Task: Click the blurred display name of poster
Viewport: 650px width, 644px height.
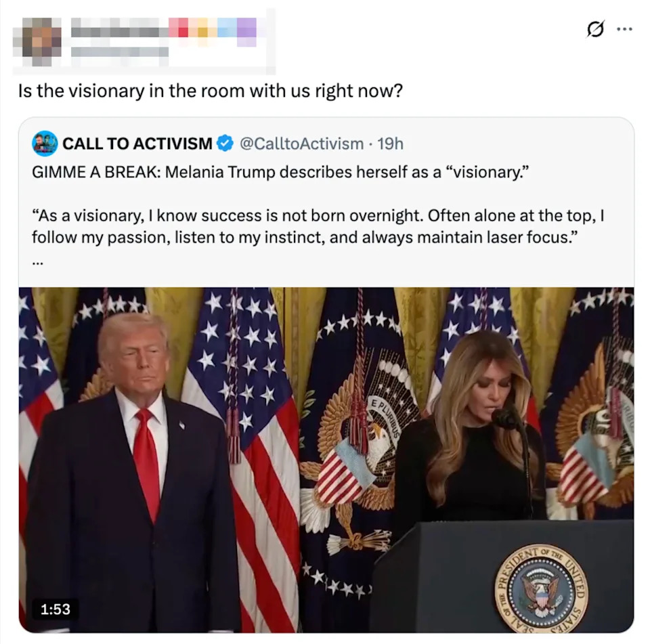Action: click(119, 31)
